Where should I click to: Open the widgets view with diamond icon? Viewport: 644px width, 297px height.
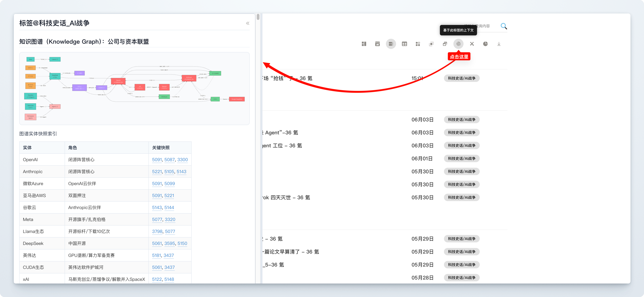tap(418, 44)
